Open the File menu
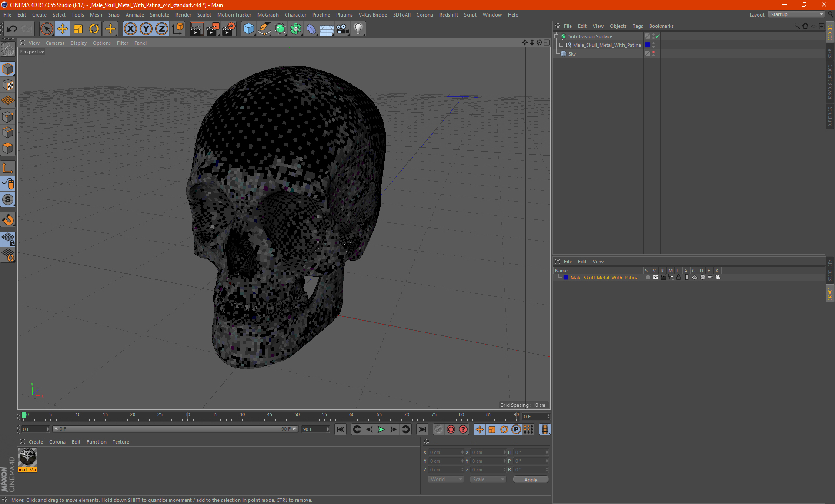835x504 pixels. coord(7,15)
